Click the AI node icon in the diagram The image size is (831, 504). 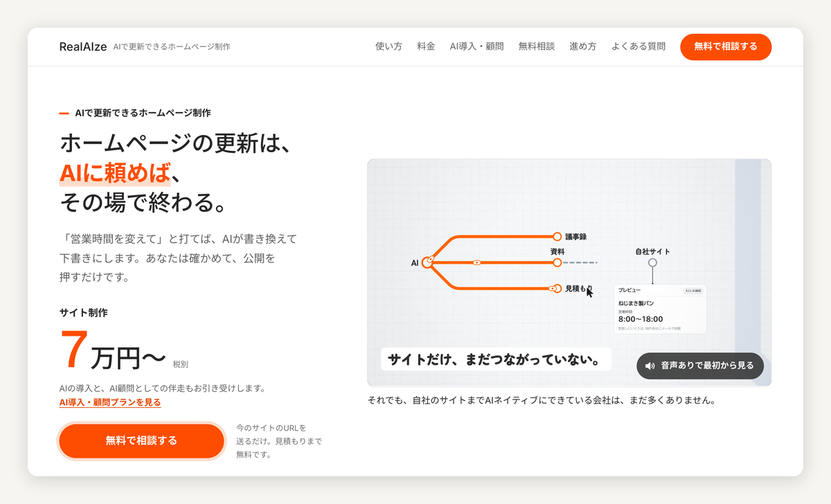pos(429,262)
